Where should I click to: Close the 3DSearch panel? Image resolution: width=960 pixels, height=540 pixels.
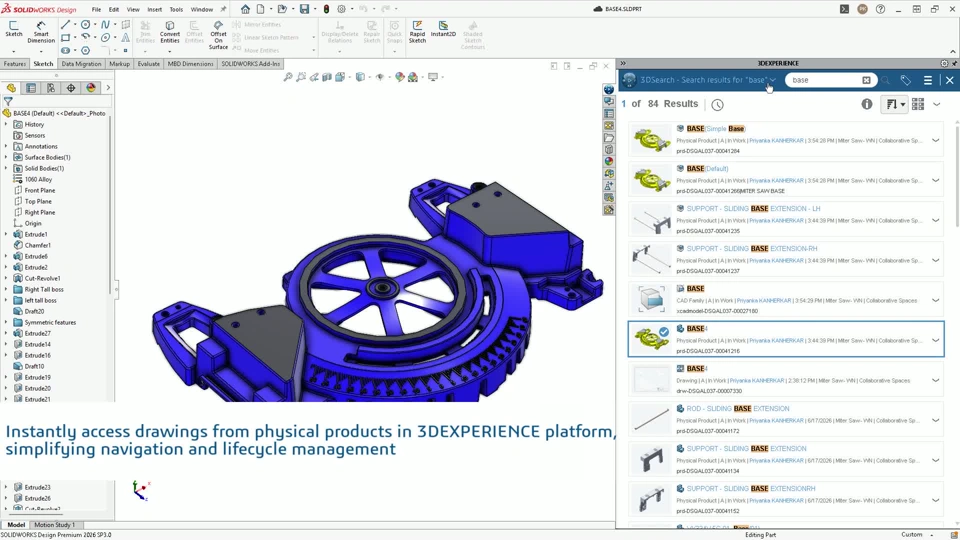(x=950, y=80)
